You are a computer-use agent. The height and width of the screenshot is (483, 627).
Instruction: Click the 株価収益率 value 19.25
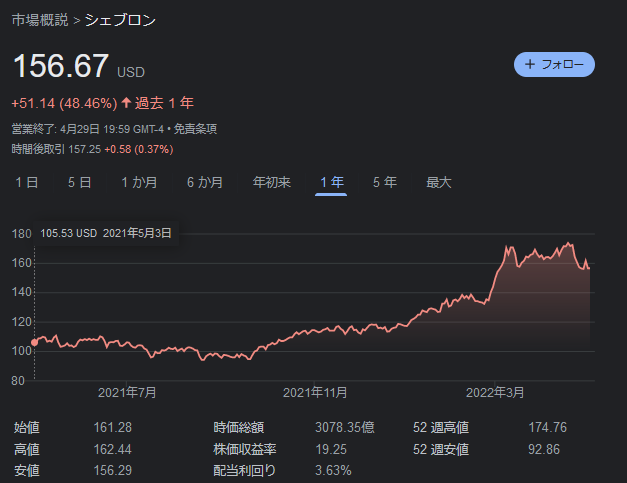[x=331, y=449]
